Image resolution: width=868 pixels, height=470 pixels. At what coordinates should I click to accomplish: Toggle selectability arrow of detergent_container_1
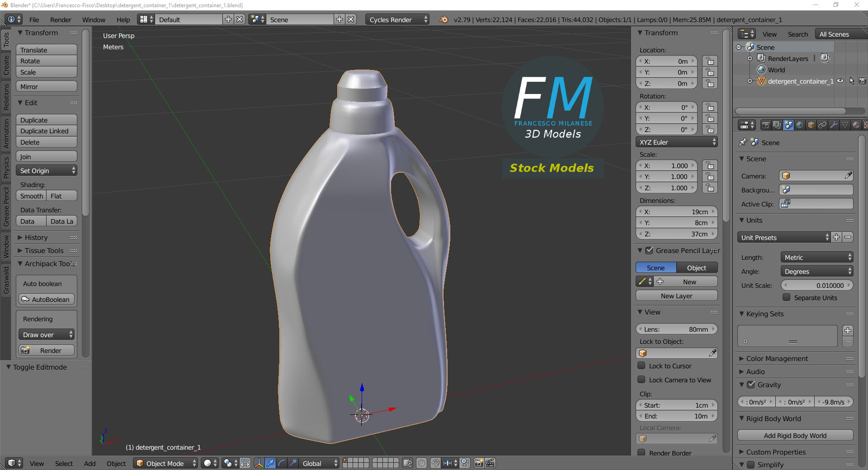(852, 81)
